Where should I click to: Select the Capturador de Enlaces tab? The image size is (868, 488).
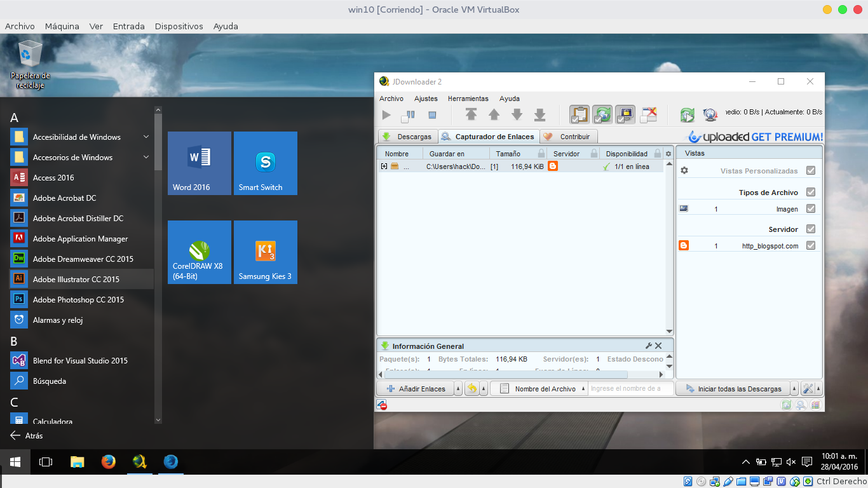click(489, 137)
